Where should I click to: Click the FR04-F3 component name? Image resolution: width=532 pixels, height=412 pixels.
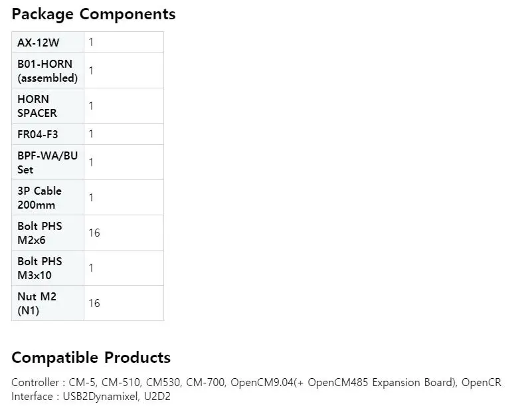point(38,134)
